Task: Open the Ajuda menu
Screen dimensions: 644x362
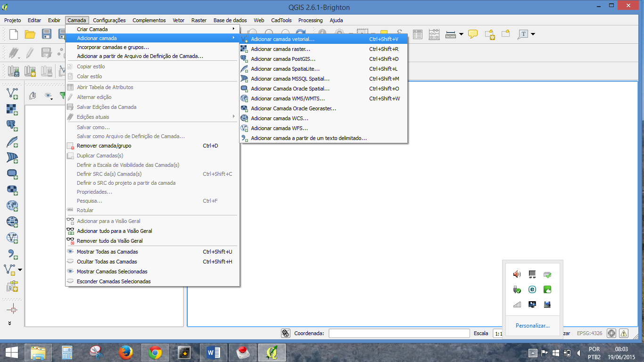Action: 336,20
